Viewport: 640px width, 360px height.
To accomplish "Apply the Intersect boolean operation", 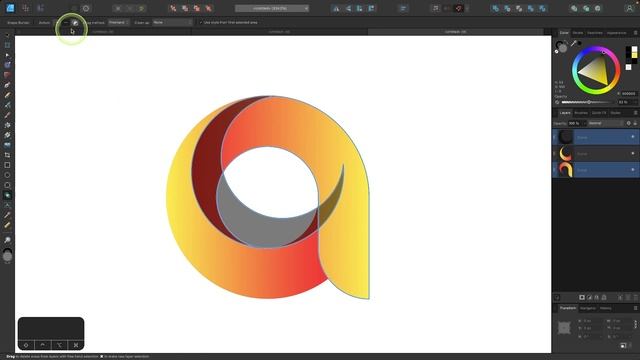I will [519, 8].
